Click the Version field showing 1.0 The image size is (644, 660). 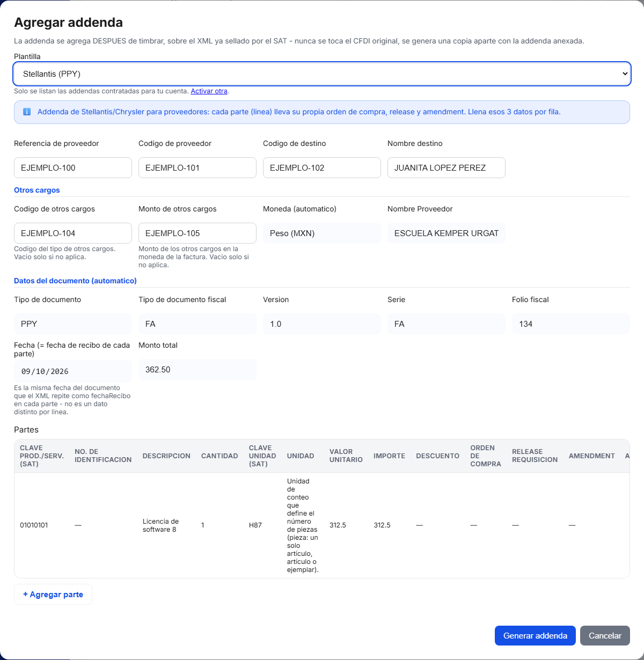point(322,324)
